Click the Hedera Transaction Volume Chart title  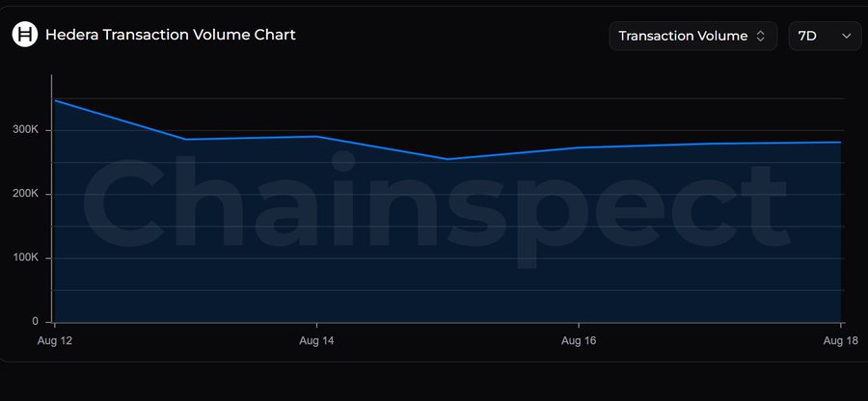coord(171,35)
